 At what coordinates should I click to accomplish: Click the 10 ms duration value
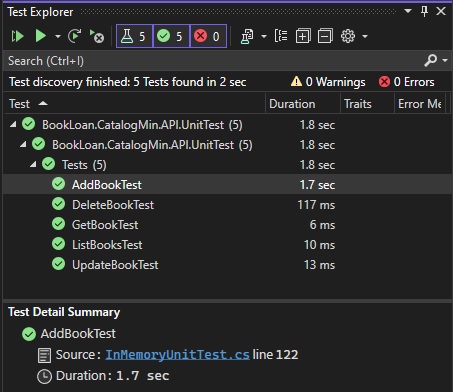(x=319, y=245)
